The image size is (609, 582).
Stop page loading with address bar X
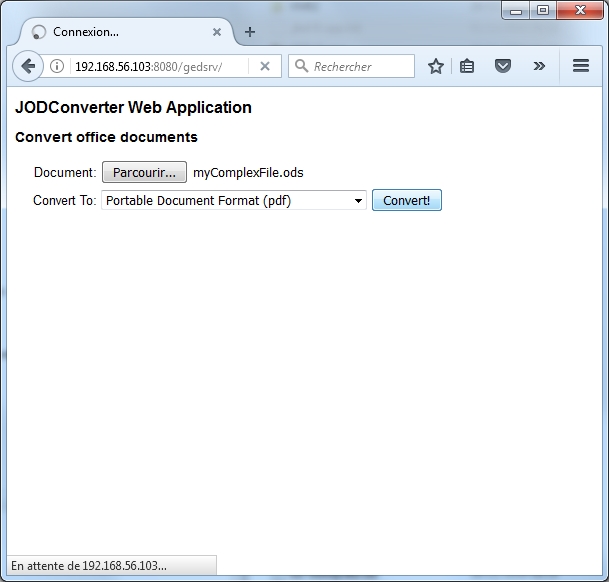tap(265, 67)
